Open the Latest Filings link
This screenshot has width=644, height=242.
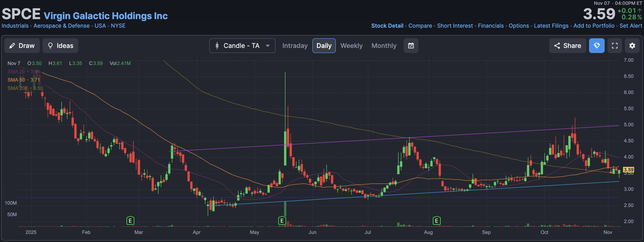(x=551, y=26)
